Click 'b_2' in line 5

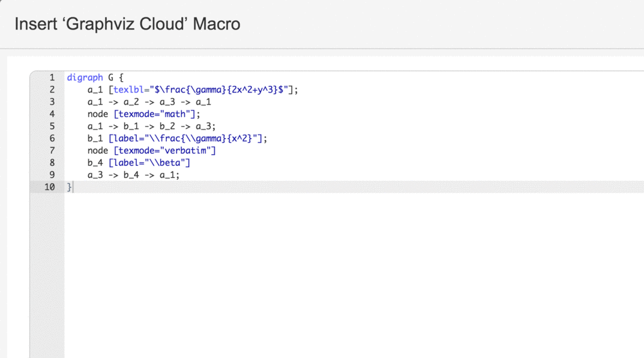click(x=167, y=126)
